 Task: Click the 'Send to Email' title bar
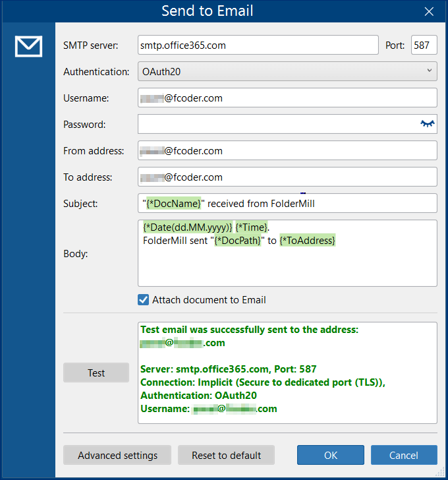coord(208,11)
